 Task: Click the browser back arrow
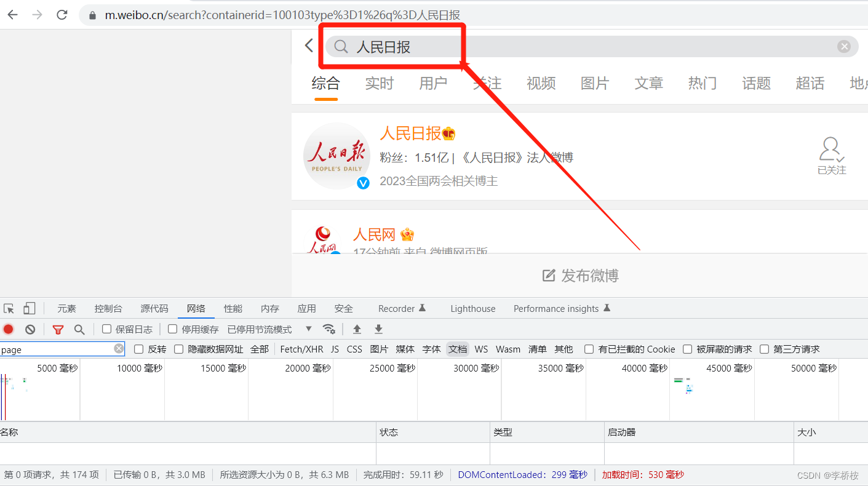pyautogui.click(x=12, y=15)
